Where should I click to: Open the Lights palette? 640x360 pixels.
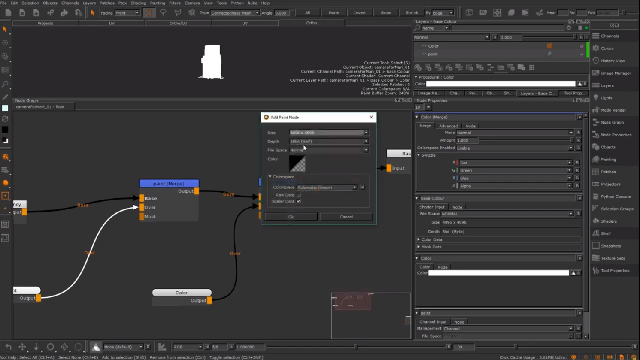[x=606, y=98]
